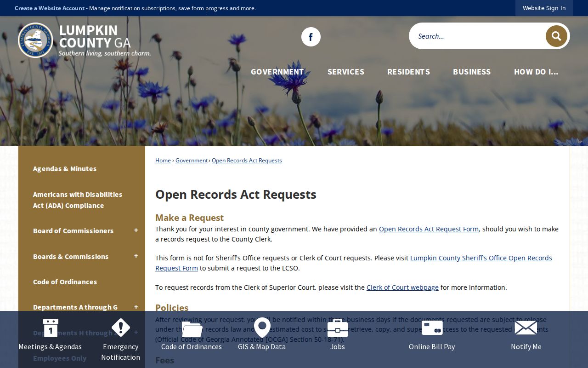Click the 'Policies' section heading
This screenshot has width=588, height=368.
172,308
